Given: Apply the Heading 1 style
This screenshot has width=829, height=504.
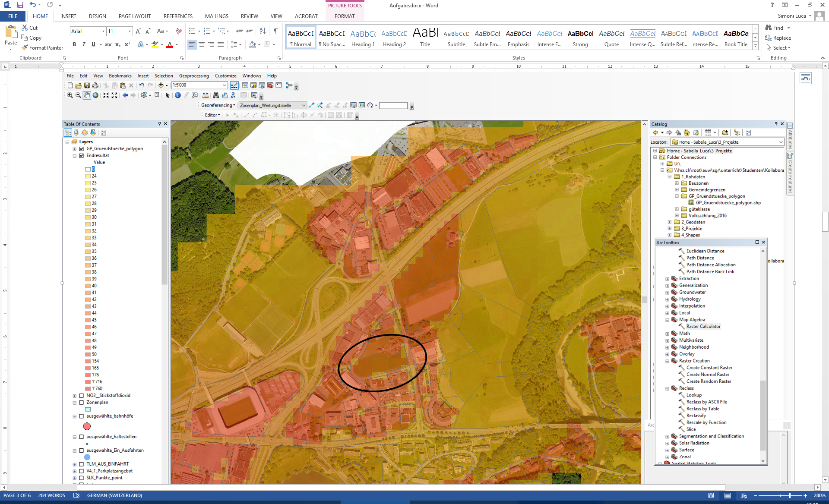Looking at the screenshot, I should [x=363, y=38].
